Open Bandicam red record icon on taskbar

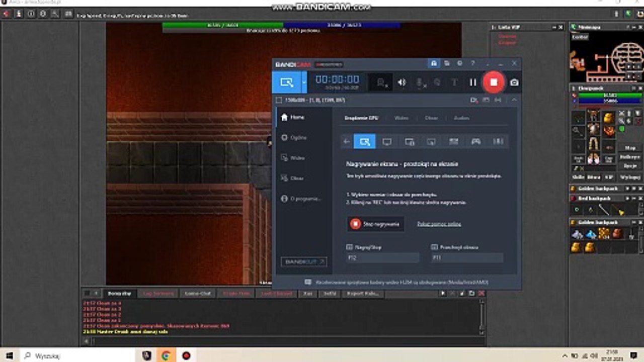click(x=186, y=355)
